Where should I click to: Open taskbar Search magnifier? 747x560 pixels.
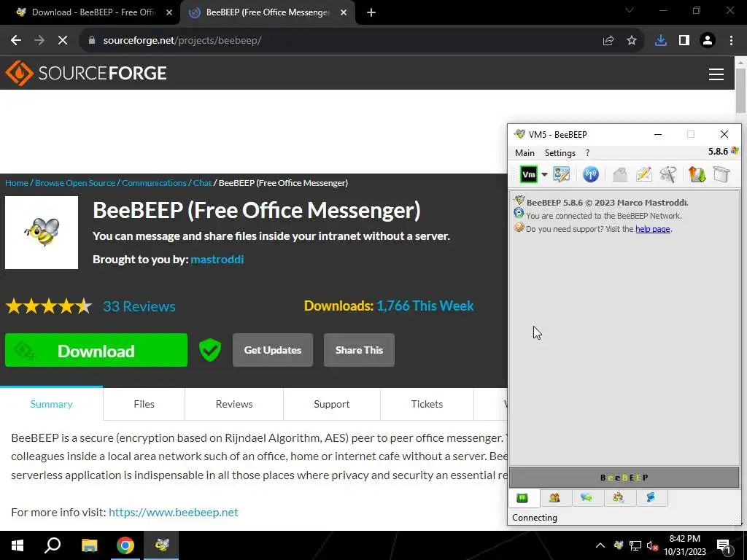pos(53,545)
